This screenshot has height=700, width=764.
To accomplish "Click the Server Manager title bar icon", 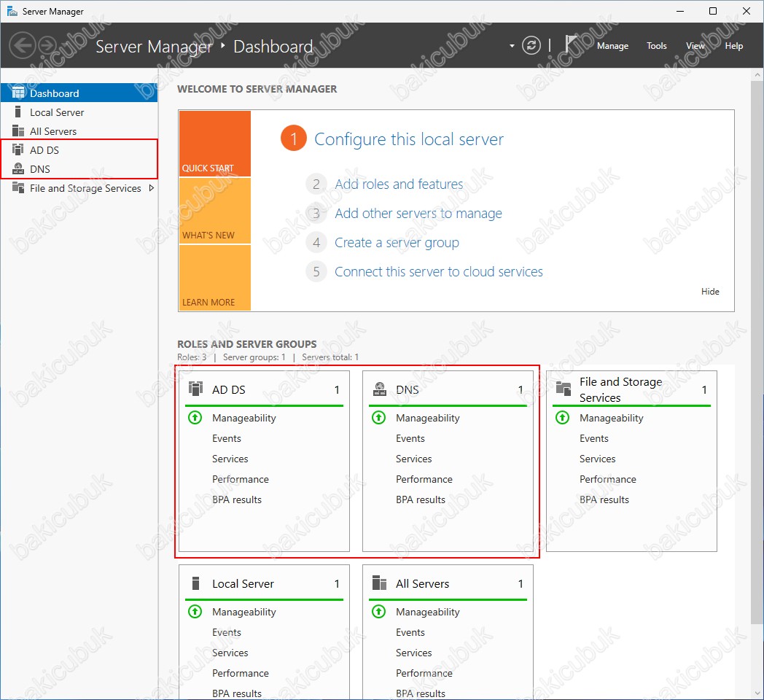I will click(12, 11).
